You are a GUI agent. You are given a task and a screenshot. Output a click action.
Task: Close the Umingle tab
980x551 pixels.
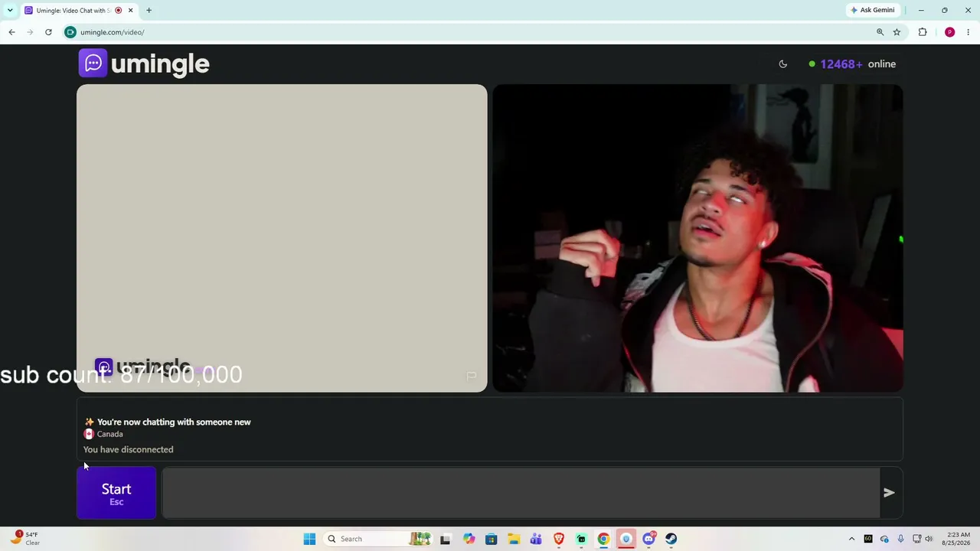point(131,10)
